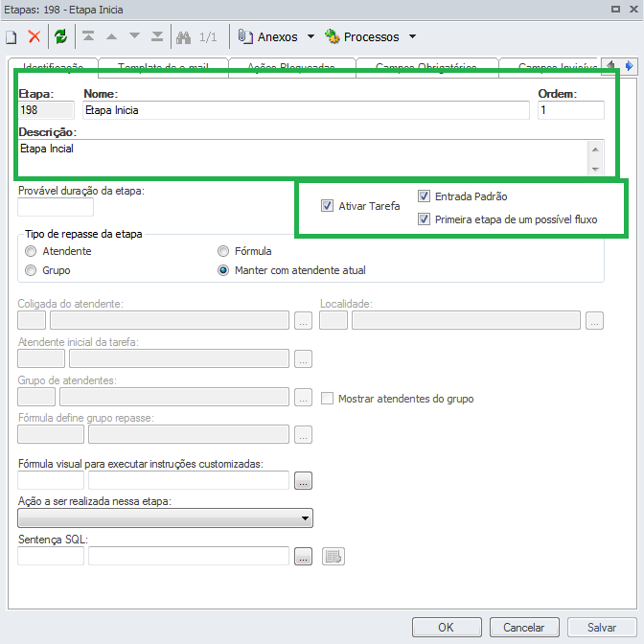Screen dimensions: 644x644
Task: Close the Etapas window
Action: pyautogui.click(x=633, y=9)
